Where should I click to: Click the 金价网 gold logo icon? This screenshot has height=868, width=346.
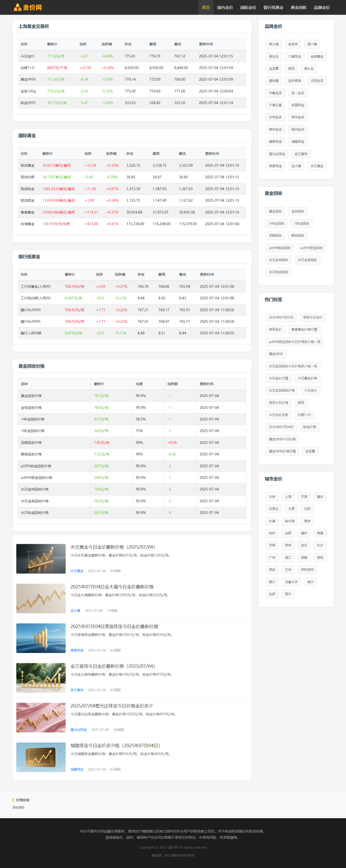(17, 7)
